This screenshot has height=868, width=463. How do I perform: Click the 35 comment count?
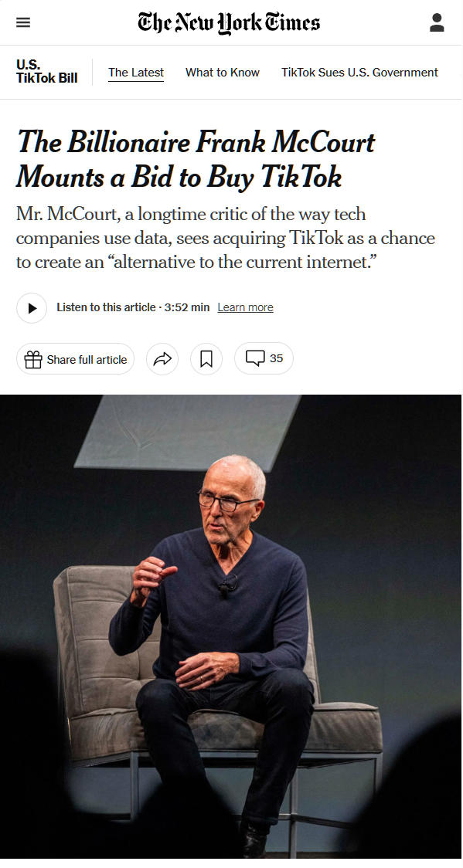tap(277, 358)
